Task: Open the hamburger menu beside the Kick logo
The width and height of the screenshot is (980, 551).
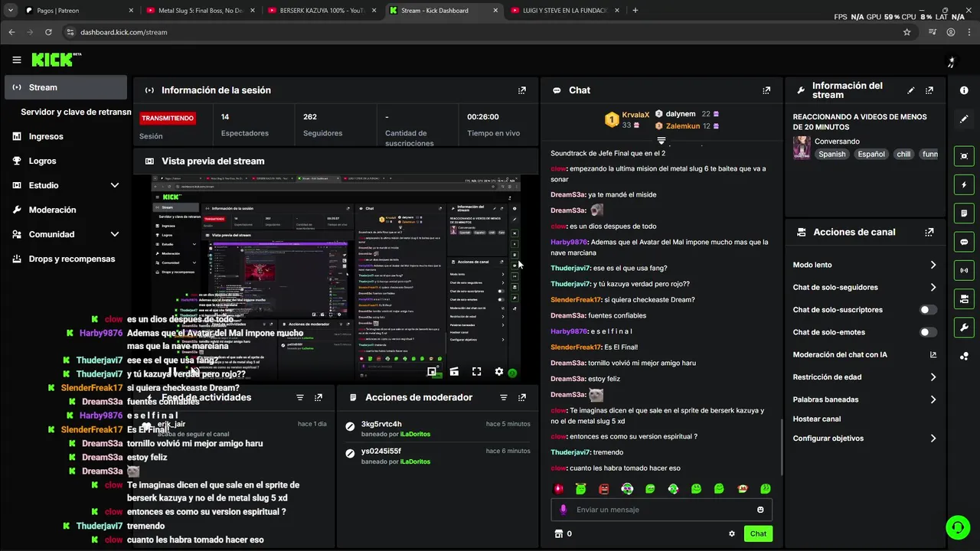Action: point(17,60)
